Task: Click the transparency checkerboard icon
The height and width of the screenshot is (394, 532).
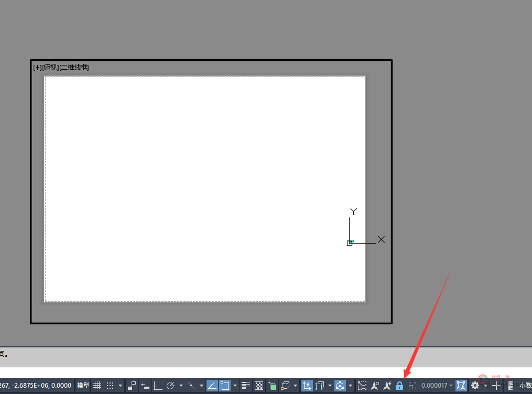Action: coord(259,386)
